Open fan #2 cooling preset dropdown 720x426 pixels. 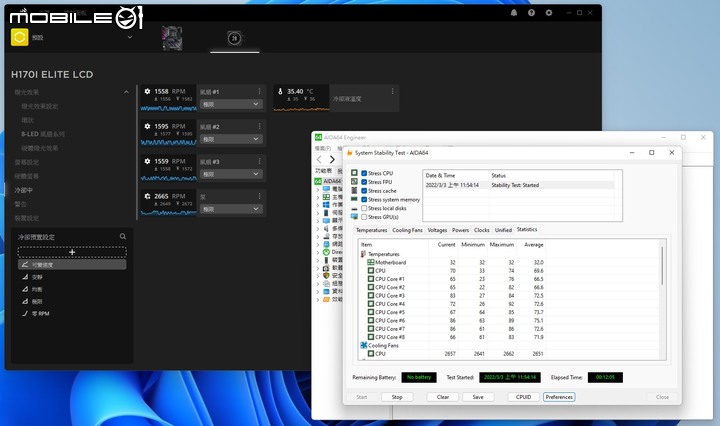click(231, 139)
